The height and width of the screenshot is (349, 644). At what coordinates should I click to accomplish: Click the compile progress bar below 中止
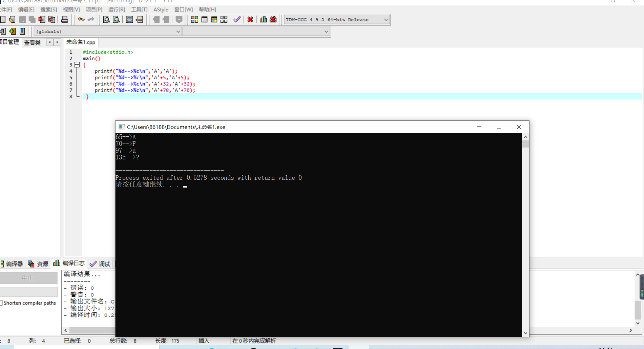pyautogui.click(x=29, y=292)
